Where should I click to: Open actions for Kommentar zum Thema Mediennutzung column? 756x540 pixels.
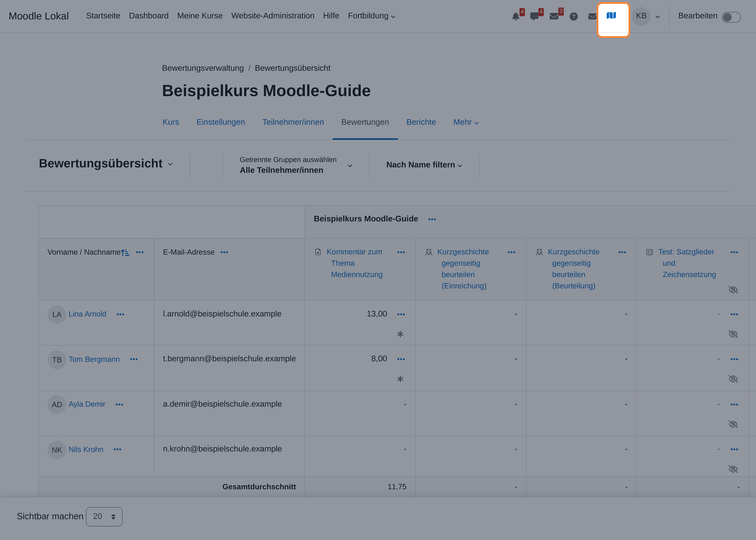click(401, 252)
